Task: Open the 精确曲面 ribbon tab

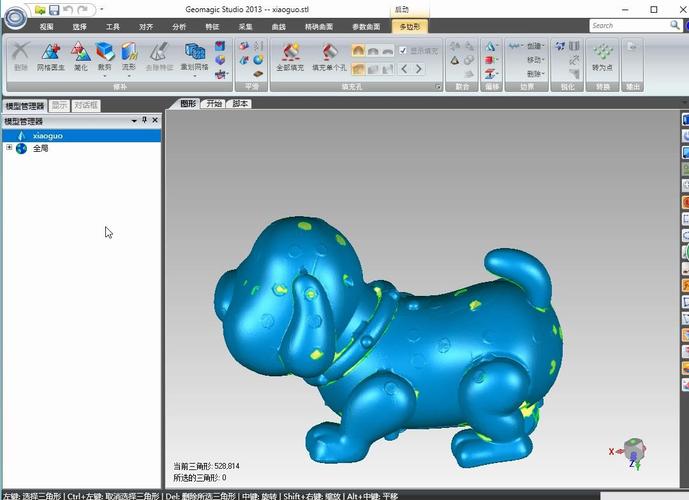Action: (319, 27)
